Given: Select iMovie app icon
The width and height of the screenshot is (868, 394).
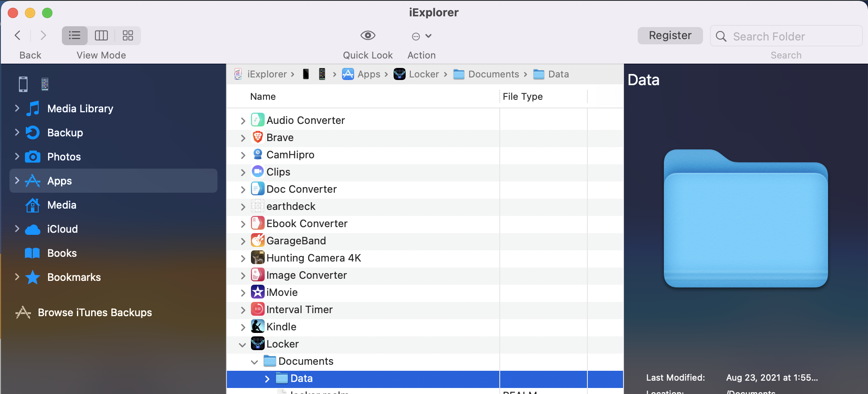Looking at the screenshot, I should pos(258,292).
